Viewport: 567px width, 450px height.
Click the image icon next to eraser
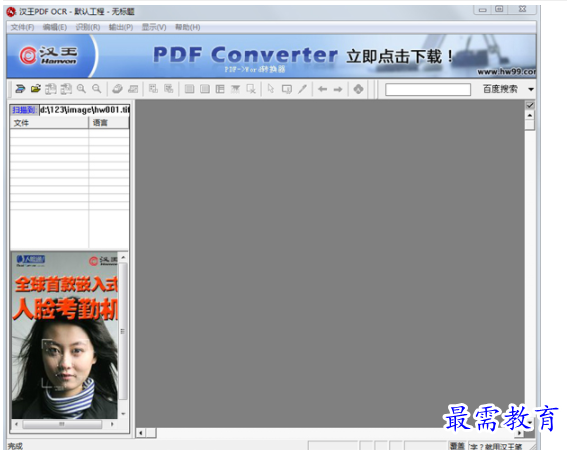tap(133, 89)
